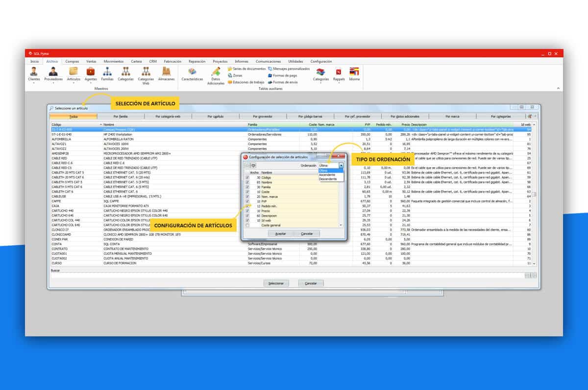This screenshot has height=390, width=588.
Task: Enable the Coste general checkbox
Action: [x=247, y=225]
